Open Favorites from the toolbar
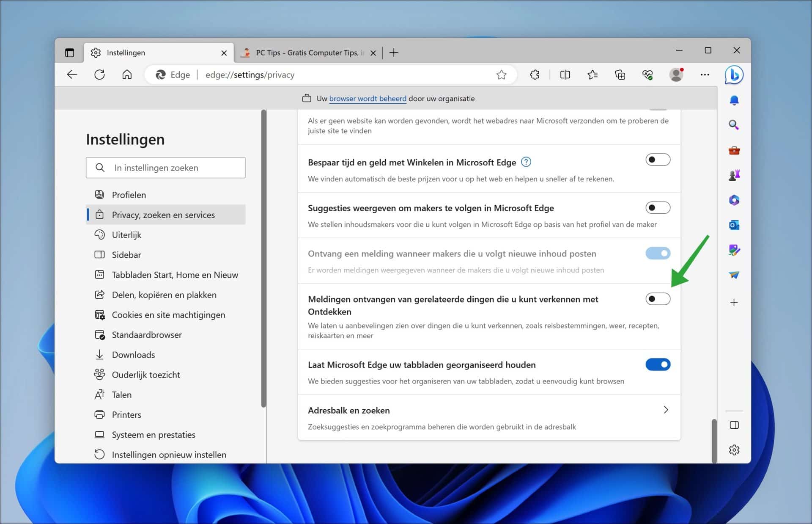812x524 pixels. pyautogui.click(x=593, y=74)
